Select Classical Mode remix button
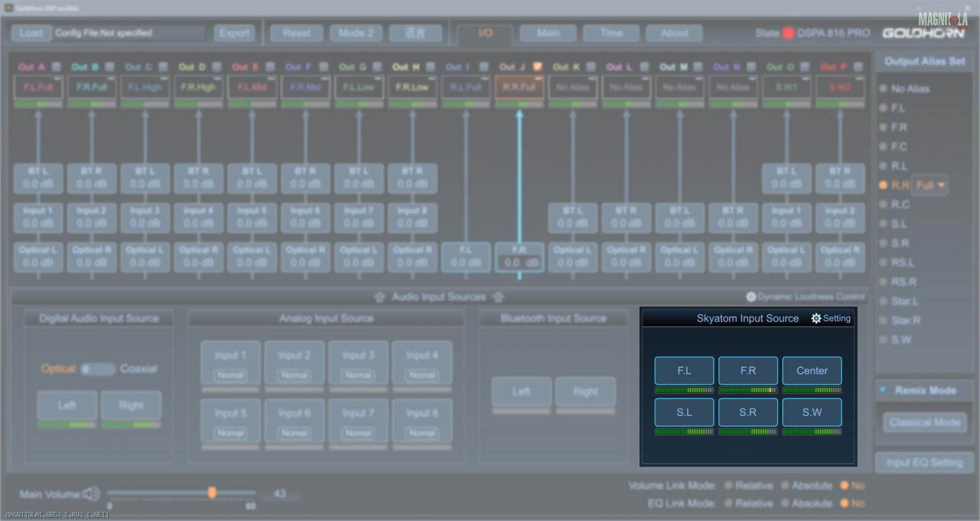 click(x=925, y=422)
